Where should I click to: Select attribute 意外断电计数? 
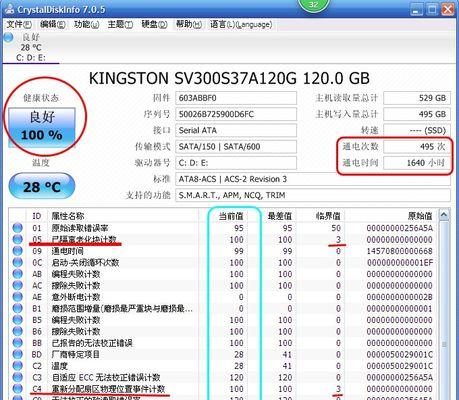(x=76, y=297)
